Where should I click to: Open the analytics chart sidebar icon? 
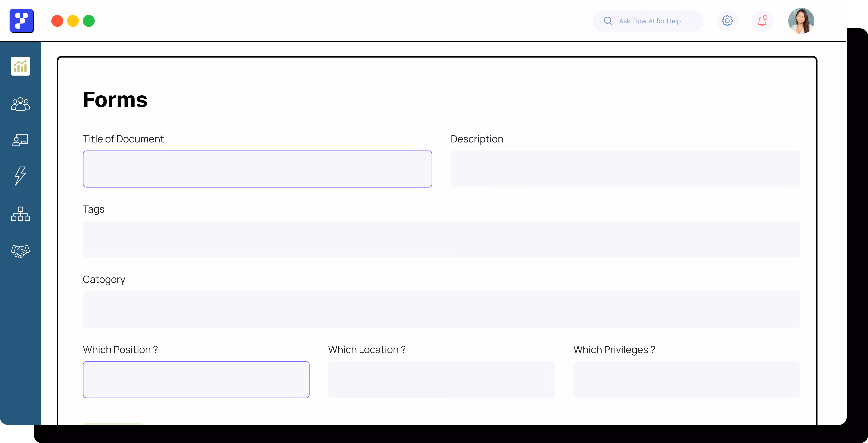[x=20, y=66]
